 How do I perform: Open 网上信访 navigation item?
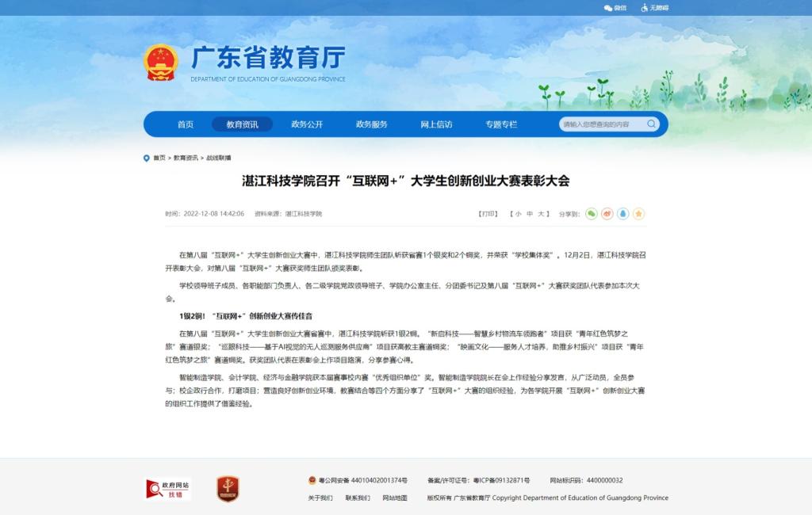(x=436, y=124)
